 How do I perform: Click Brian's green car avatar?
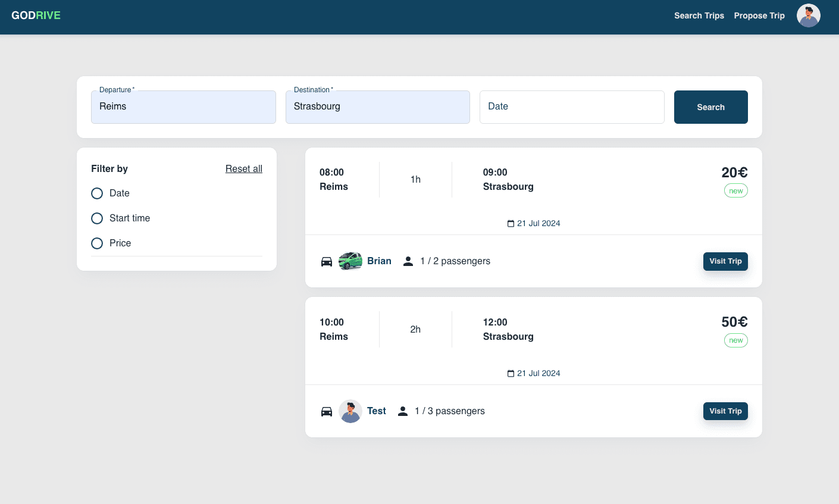click(x=350, y=261)
